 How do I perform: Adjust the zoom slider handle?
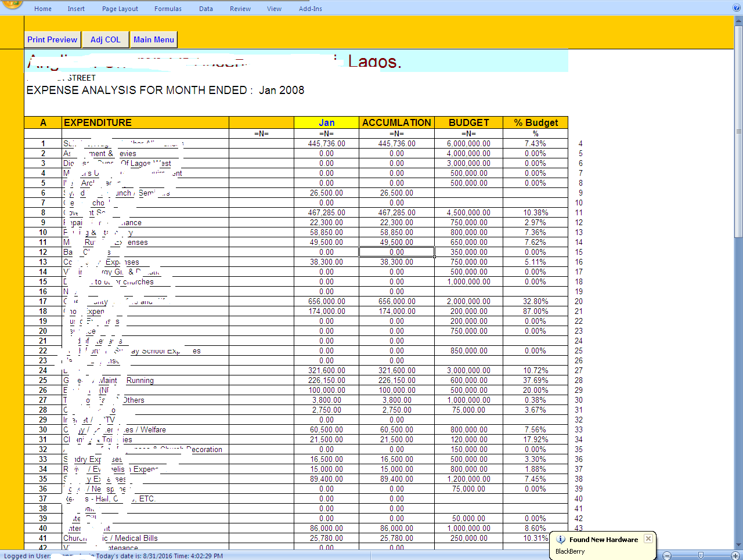(x=701, y=556)
